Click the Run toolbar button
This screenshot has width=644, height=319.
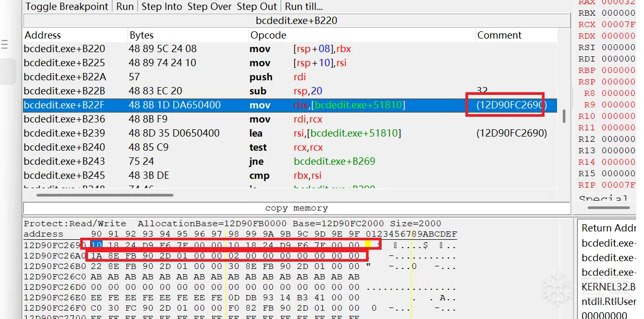125,6
